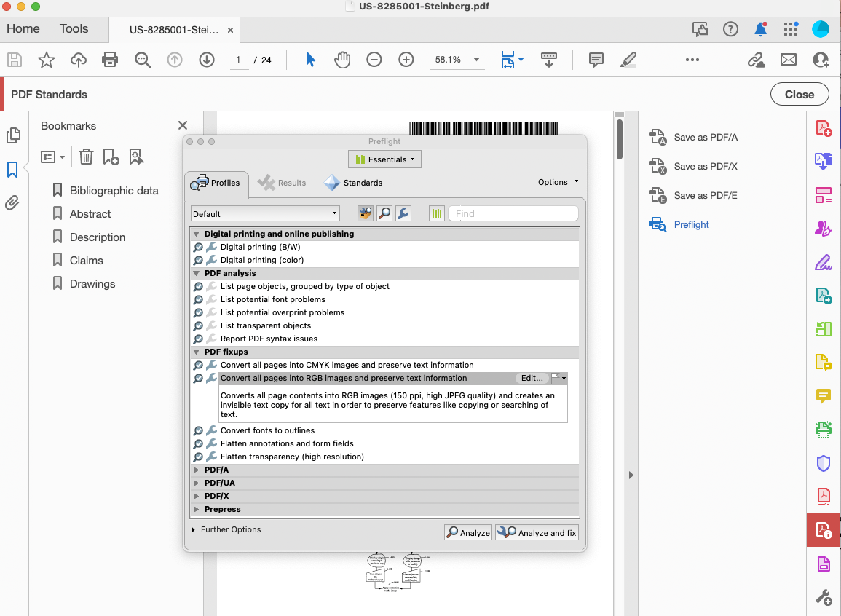Click the highlight text pen icon
841x616 pixels.
(628, 60)
